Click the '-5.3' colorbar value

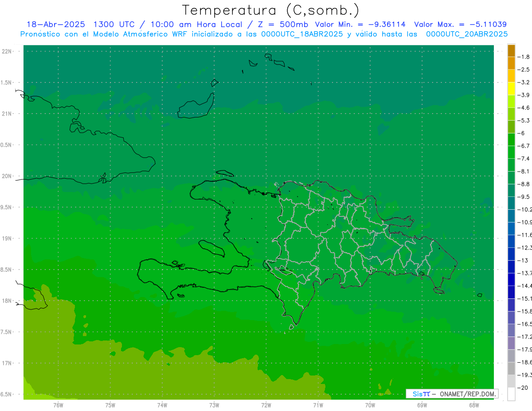click(524, 120)
